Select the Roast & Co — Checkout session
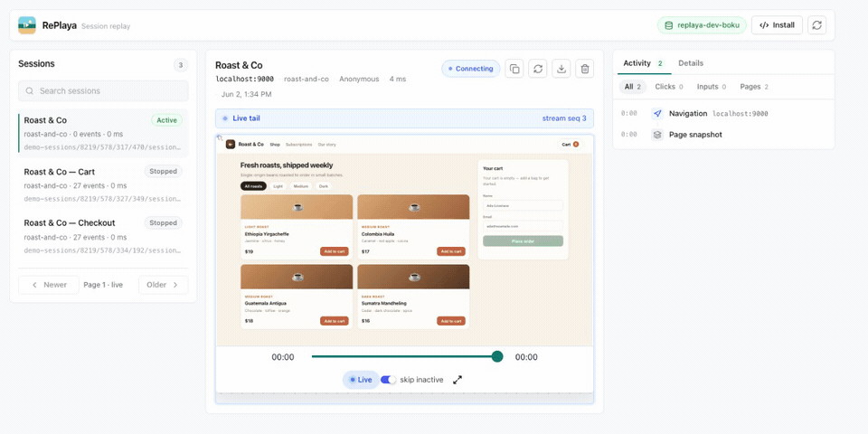Screen dimensions: 868x434 coord(103,236)
